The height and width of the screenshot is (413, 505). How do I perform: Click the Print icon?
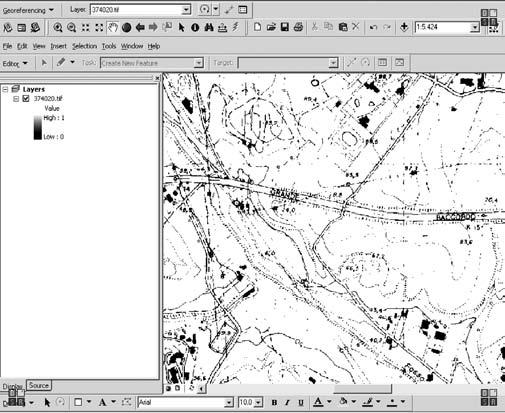(x=298, y=27)
